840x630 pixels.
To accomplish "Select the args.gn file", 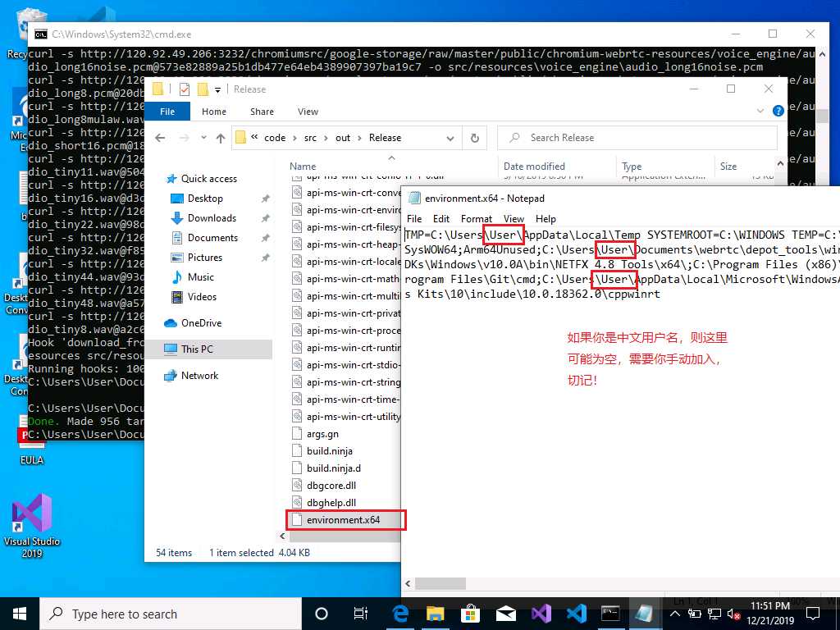I will pos(322,434).
